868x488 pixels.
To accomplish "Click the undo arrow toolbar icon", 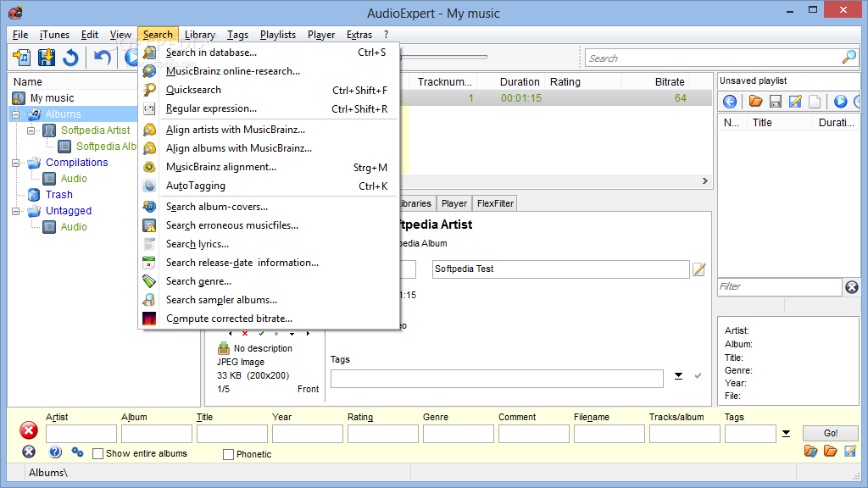I will click(x=102, y=58).
